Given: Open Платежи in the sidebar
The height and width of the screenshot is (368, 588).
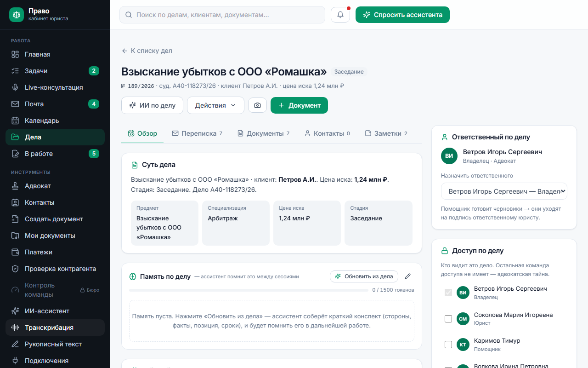Looking at the screenshot, I should (x=55, y=252).
